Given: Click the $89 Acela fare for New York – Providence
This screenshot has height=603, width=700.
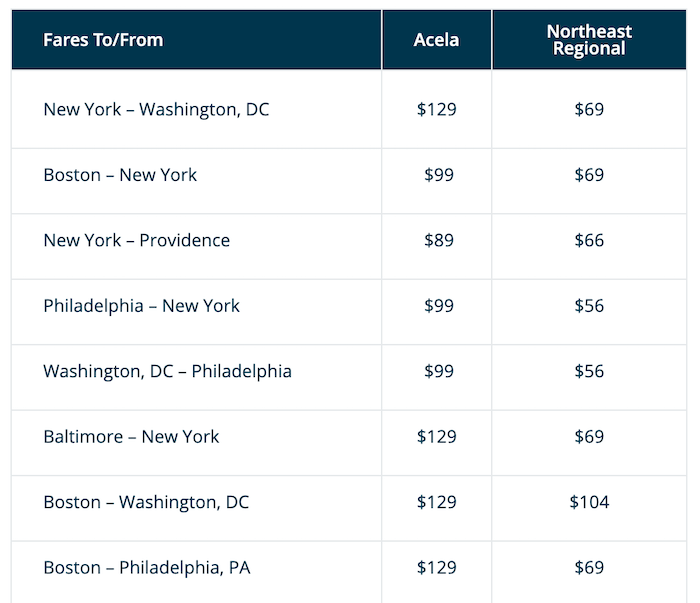Looking at the screenshot, I should point(438,240).
